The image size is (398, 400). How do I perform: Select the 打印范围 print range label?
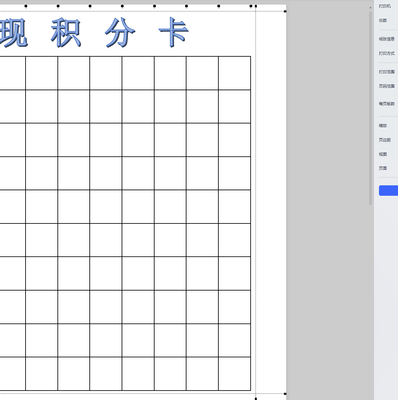point(386,72)
